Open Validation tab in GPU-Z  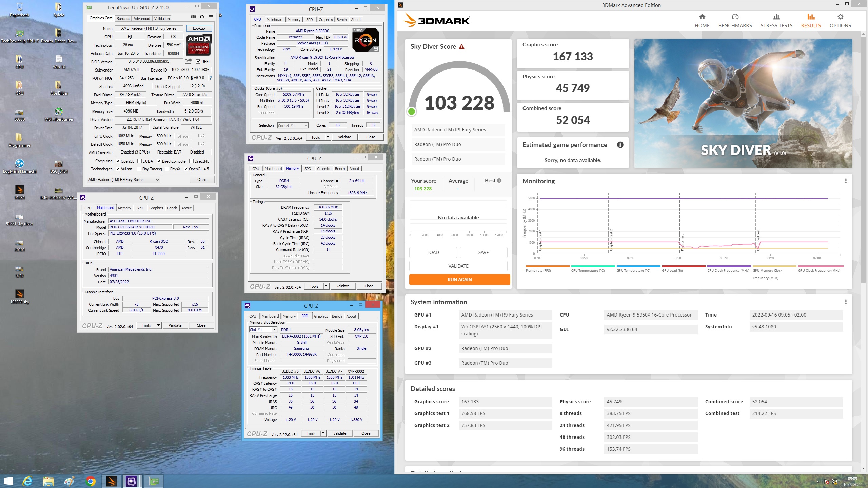coord(162,19)
